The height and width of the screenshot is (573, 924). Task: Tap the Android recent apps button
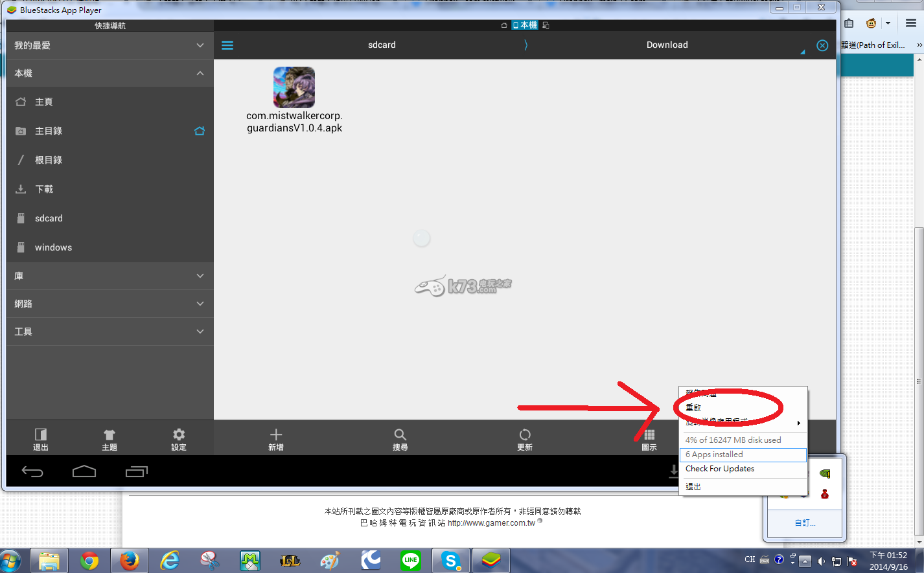point(137,471)
